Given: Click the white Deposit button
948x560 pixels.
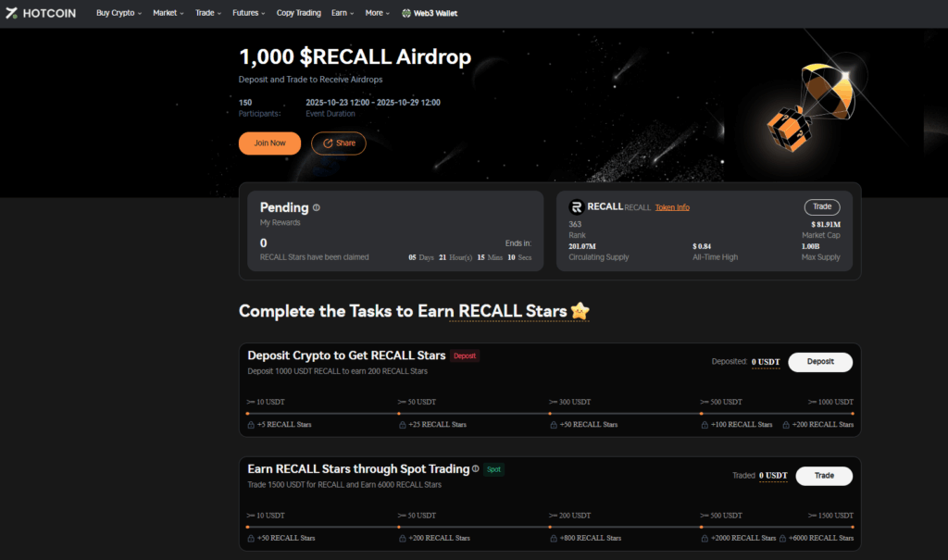Looking at the screenshot, I should (x=820, y=362).
